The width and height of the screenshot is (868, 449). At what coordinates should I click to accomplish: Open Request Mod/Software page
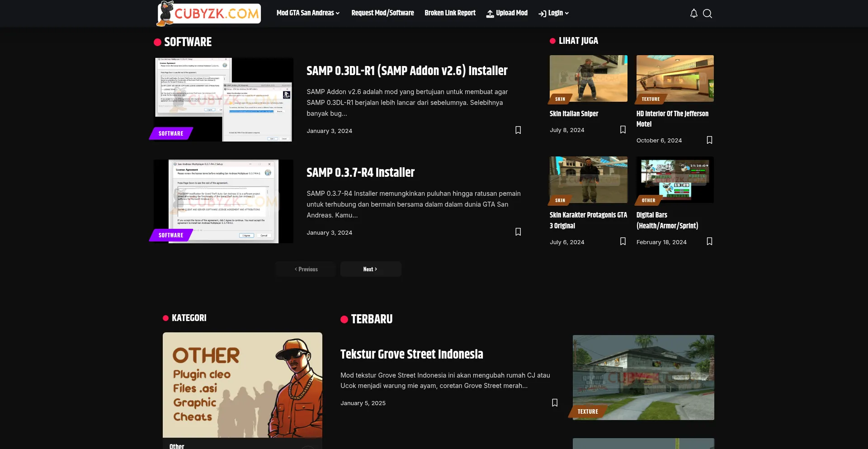tap(382, 13)
